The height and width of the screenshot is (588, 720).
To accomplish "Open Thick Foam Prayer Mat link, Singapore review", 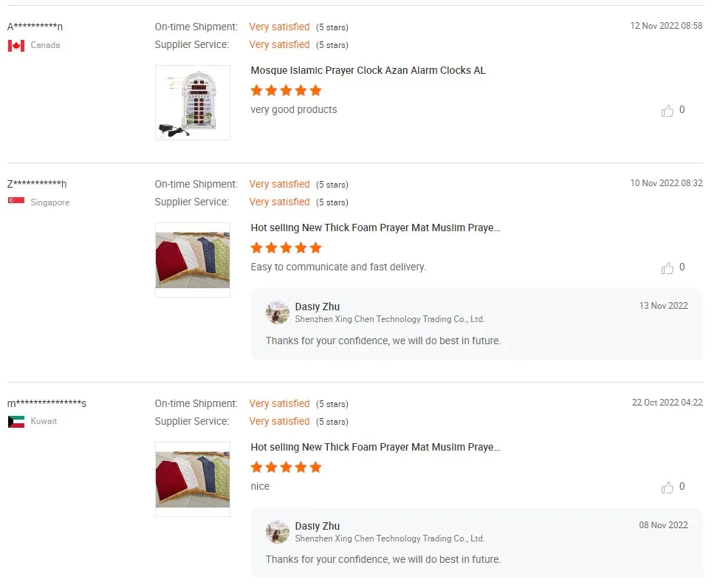I will coord(375,228).
